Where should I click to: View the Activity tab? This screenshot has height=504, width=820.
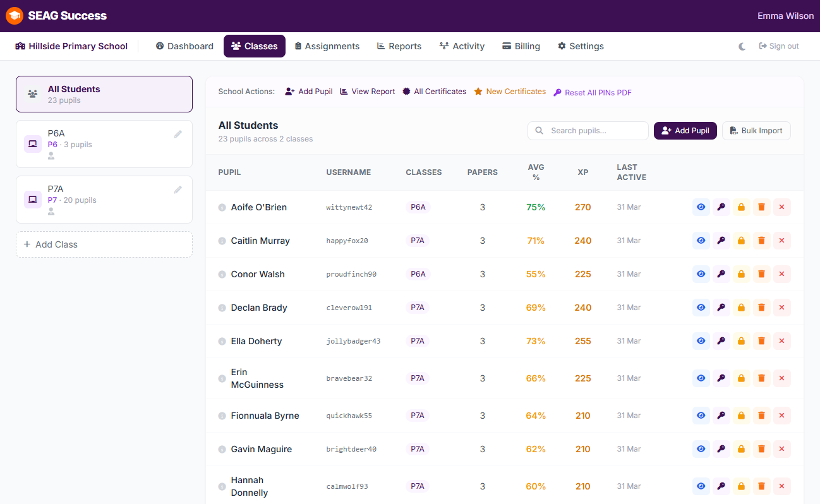(462, 46)
